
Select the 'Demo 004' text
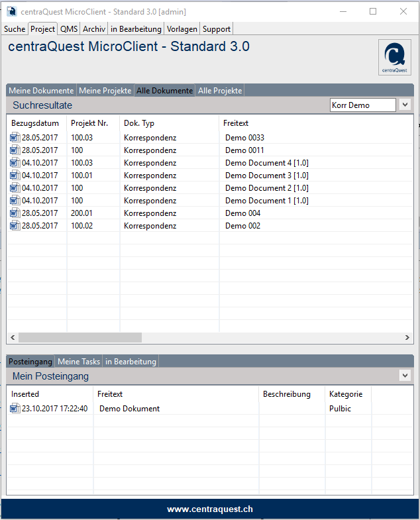242,213
